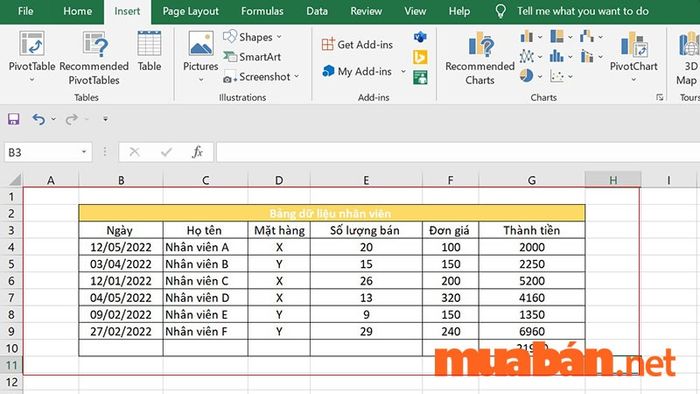Insert a combo chart

pyautogui.click(x=587, y=56)
